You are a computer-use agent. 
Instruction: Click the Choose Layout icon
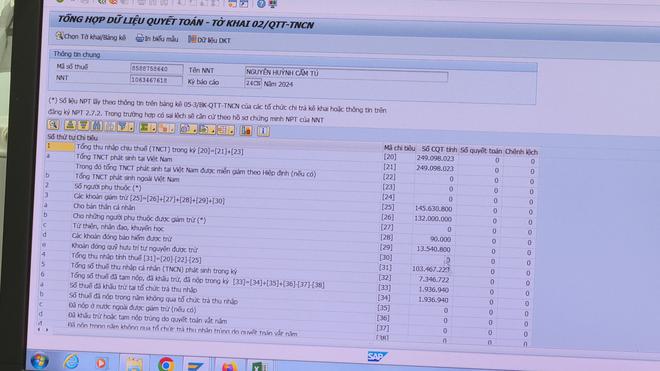pyautogui.click(x=222, y=129)
